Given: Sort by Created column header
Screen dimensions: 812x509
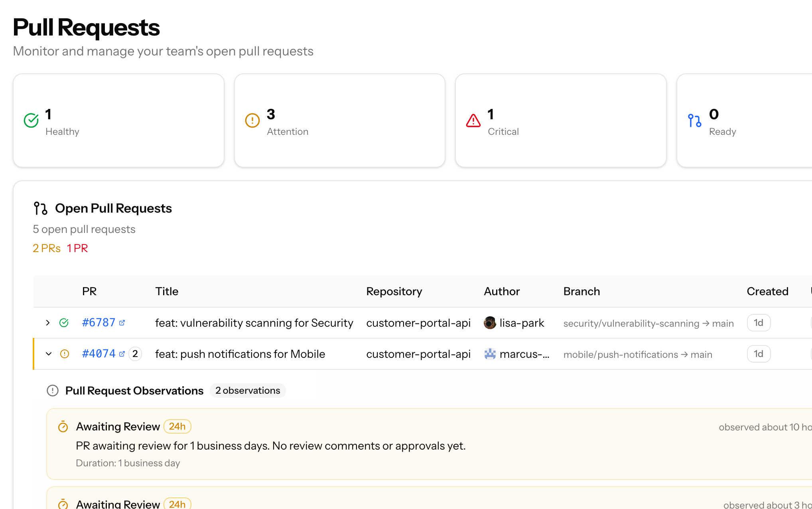Looking at the screenshot, I should click(x=767, y=291).
